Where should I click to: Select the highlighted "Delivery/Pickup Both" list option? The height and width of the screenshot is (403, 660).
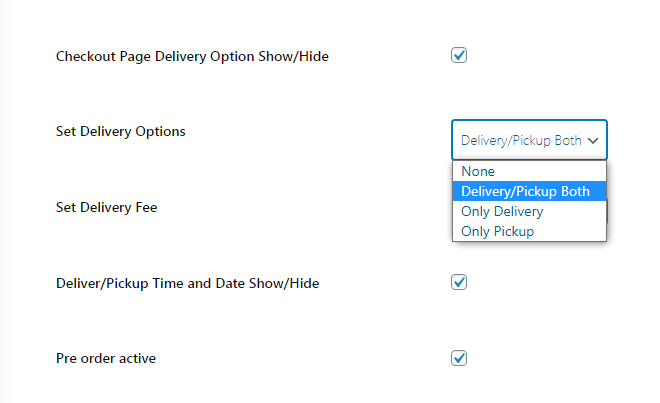point(525,191)
